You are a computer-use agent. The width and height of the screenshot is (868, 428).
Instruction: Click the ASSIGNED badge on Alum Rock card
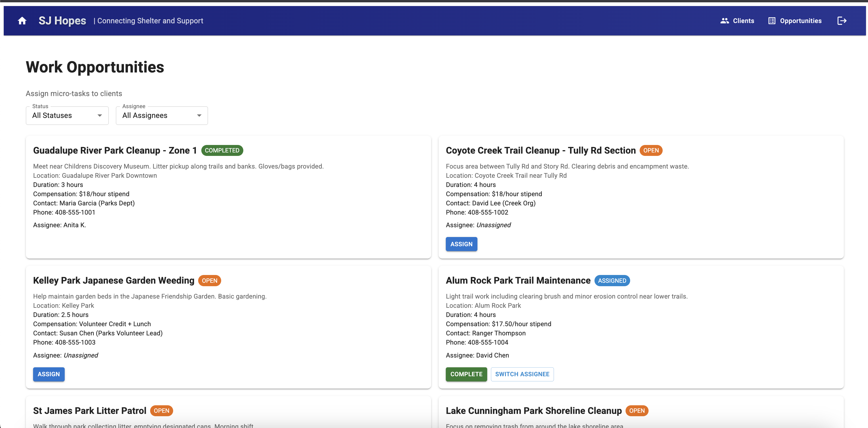611,280
